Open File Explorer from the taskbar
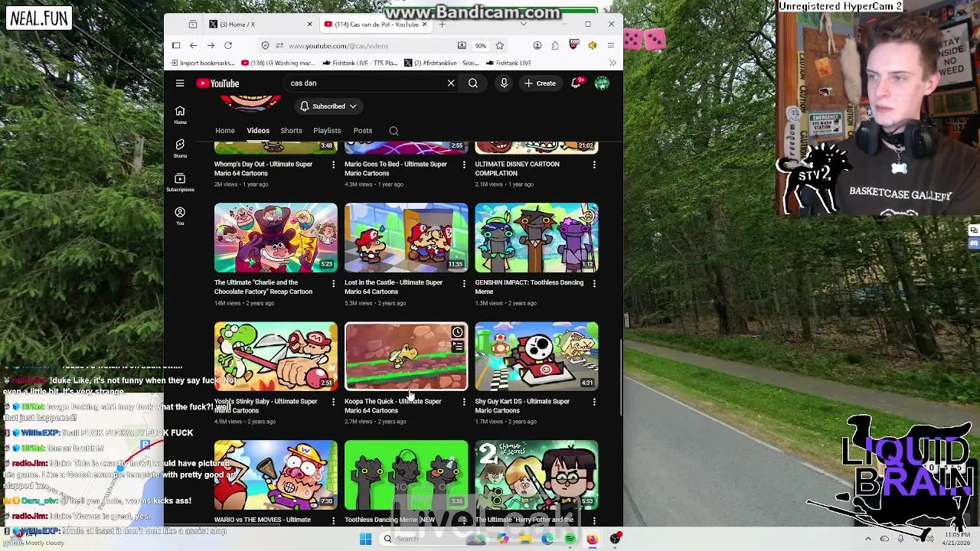 pos(525,539)
